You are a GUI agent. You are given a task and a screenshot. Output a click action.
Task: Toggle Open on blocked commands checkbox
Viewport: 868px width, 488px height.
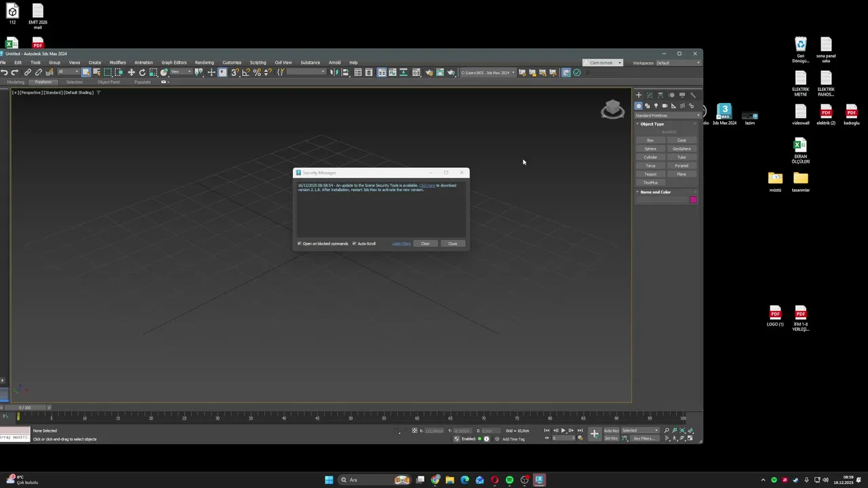tap(299, 243)
